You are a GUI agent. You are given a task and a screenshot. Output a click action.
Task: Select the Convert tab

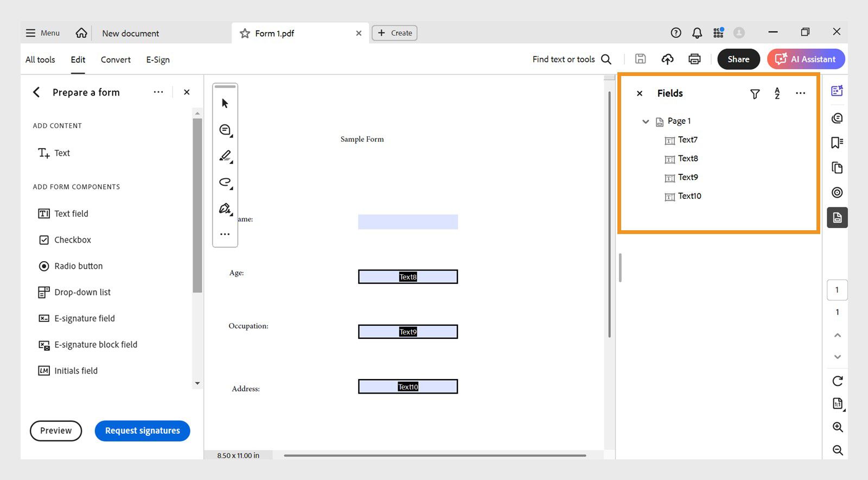pyautogui.click(x=116, y=60)
